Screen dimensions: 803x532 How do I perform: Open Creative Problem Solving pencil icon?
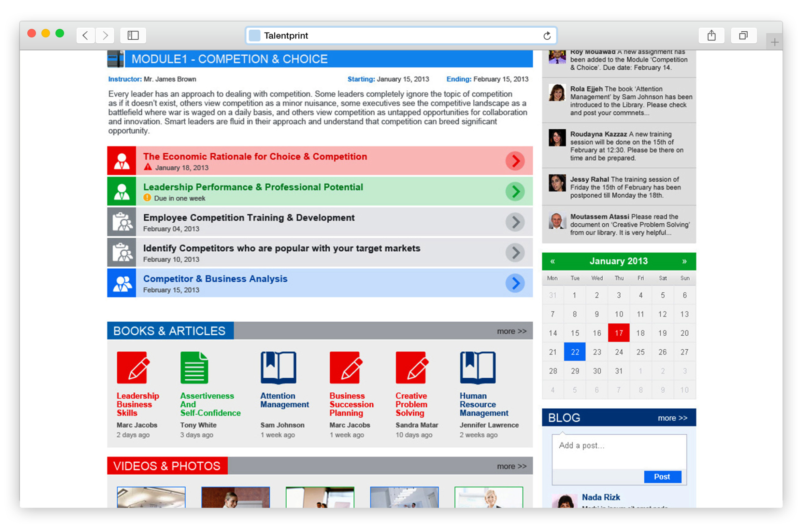(412, 367)
